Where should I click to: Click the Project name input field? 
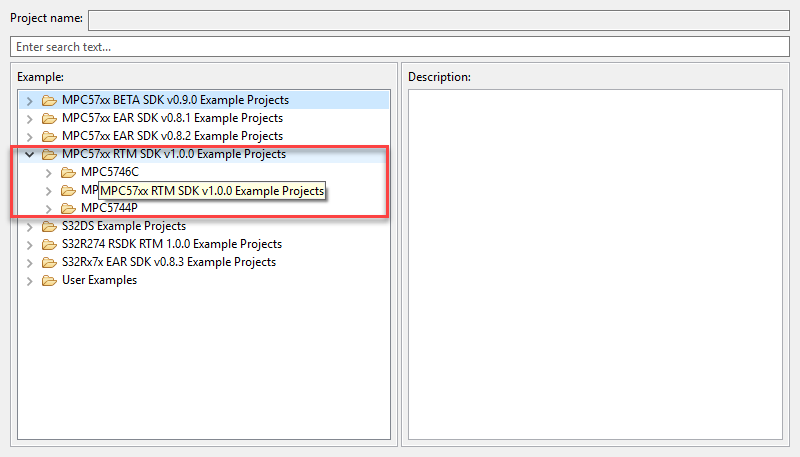pyautogui.click(x=439, y=20)
